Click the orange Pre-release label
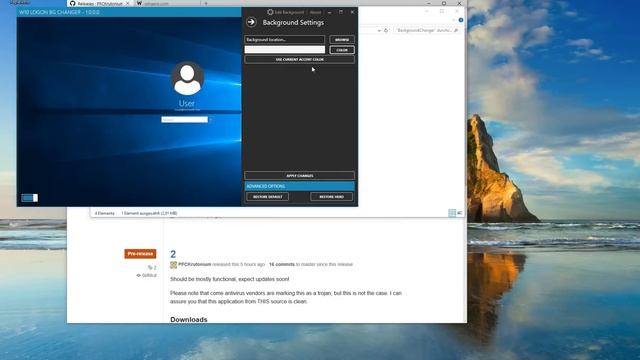The width and height of the screenshot is (640, 360). [x=140, y=253]
